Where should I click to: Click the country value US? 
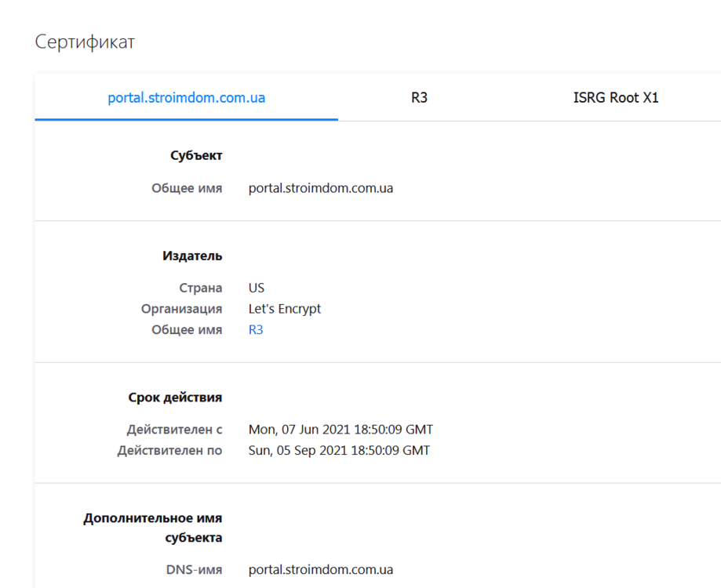click(257, 288)
